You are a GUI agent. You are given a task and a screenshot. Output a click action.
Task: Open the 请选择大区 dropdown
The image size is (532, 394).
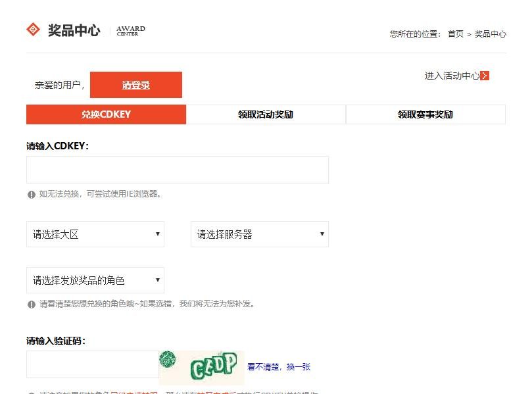click(x=95, y=234)
